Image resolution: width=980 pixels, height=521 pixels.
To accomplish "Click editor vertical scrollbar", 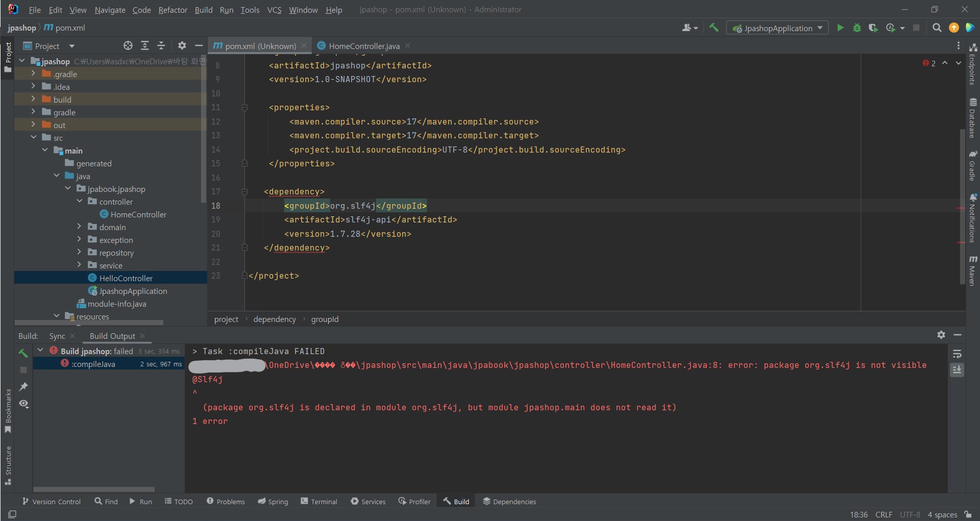I will tap(962, 207).
